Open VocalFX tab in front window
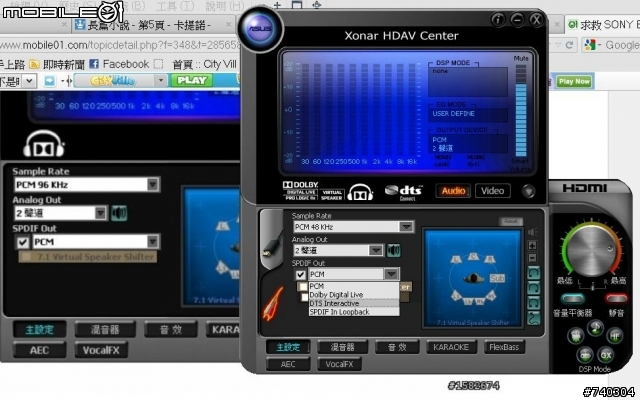Viewport: 640px width, 400px height. pos(339,364)
